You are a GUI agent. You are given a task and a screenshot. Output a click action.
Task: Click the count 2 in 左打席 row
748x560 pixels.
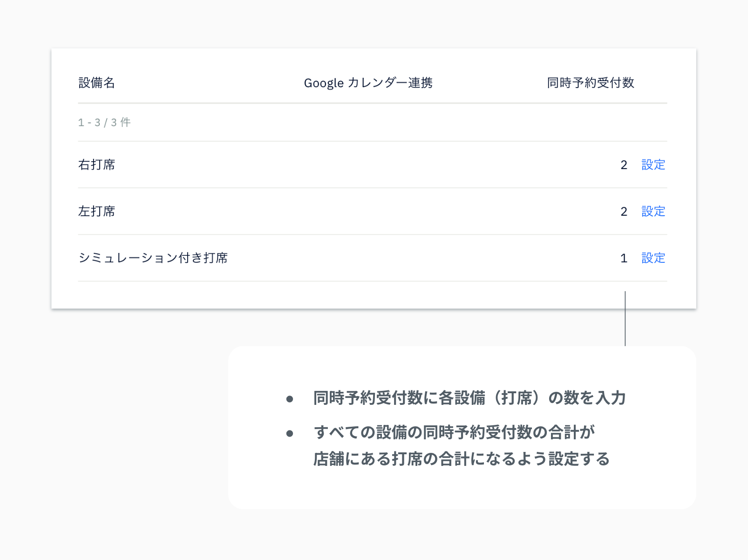point(624,212)
